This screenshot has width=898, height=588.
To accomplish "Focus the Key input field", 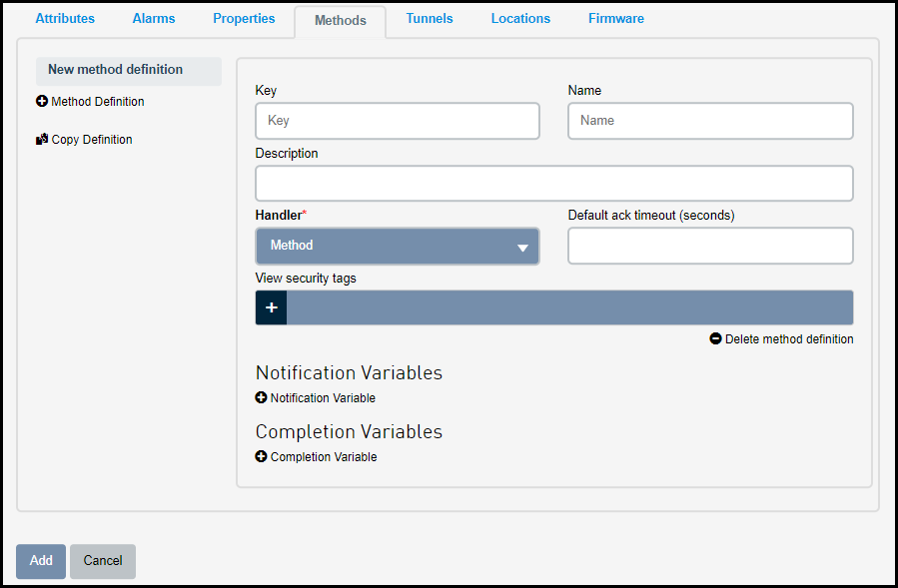I will tap(398, 121).
